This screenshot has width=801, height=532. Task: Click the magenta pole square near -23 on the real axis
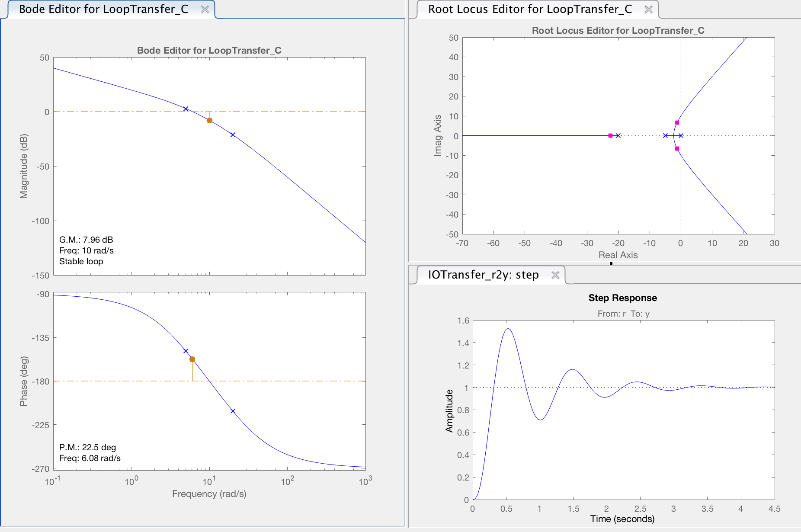pos(610,135)
